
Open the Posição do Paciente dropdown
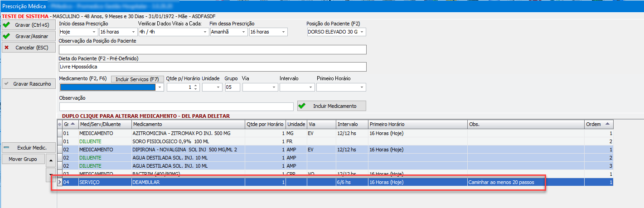click(x=362, y=32)
